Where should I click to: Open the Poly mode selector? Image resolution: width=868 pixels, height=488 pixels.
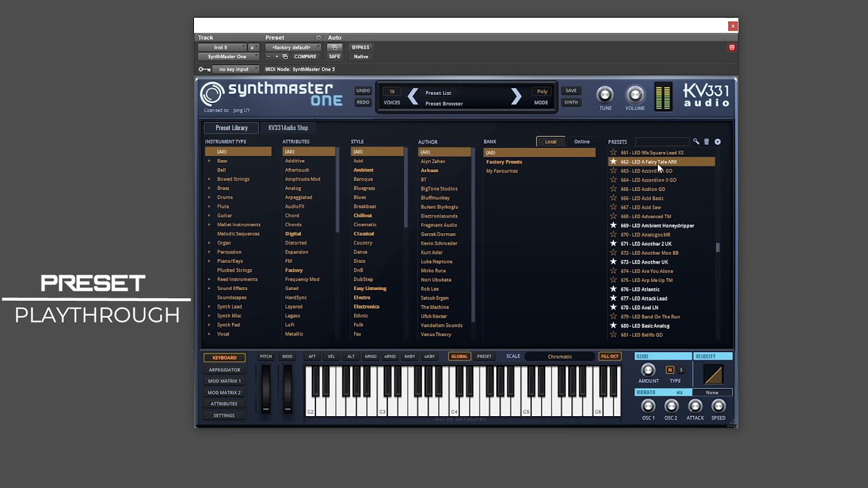[542, 91]
